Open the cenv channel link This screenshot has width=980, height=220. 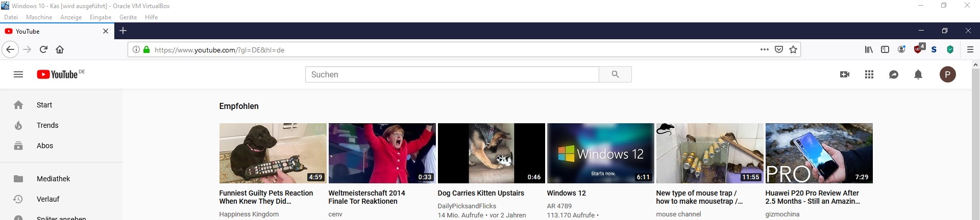coord(335,214)
